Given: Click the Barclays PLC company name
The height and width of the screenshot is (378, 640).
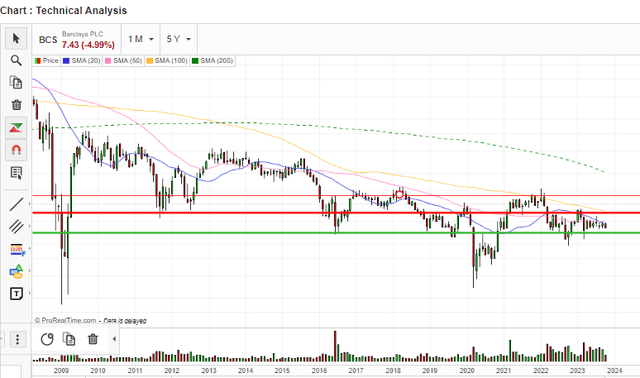Looking at the screenshot, I should (x=82, y=34).
